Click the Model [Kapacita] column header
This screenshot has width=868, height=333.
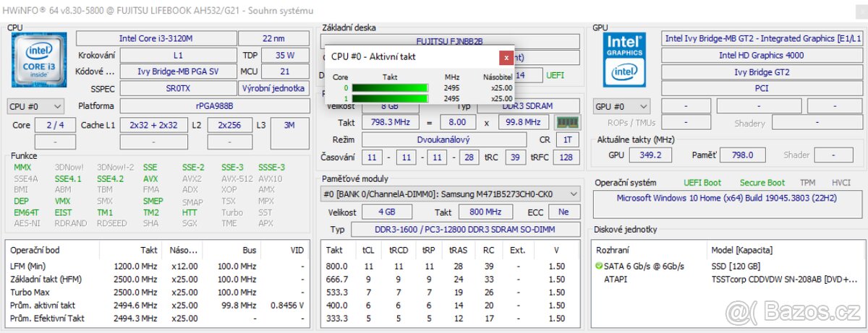click(x=741, y=250)
